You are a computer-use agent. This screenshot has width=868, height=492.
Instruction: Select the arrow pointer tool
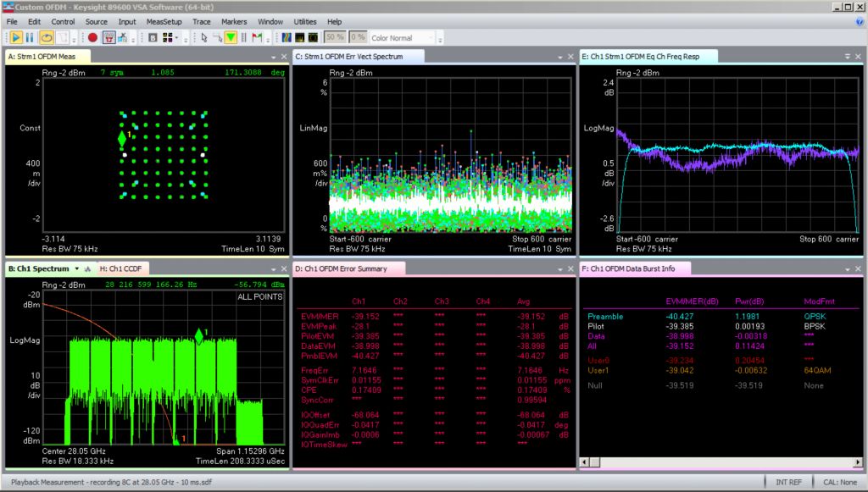(203, 38)
